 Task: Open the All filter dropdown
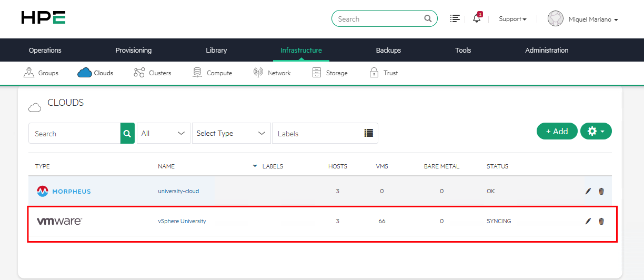tap(164, 133)
